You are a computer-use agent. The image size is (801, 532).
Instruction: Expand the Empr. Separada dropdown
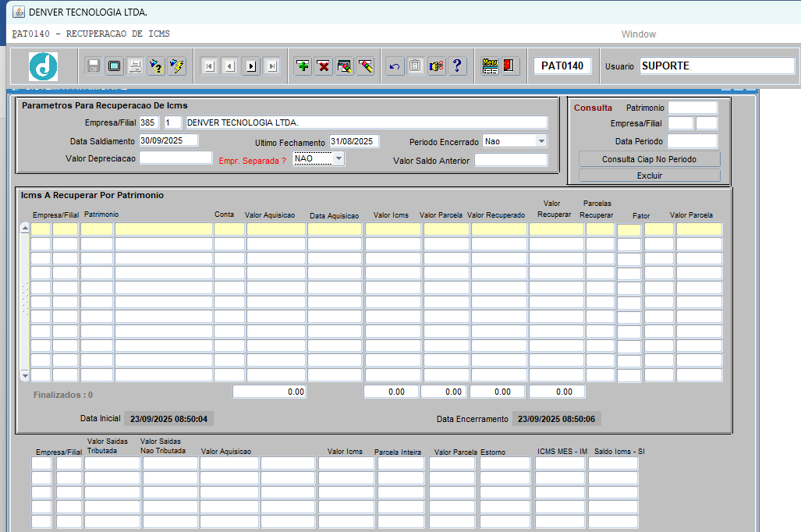[x=338, y=158]
